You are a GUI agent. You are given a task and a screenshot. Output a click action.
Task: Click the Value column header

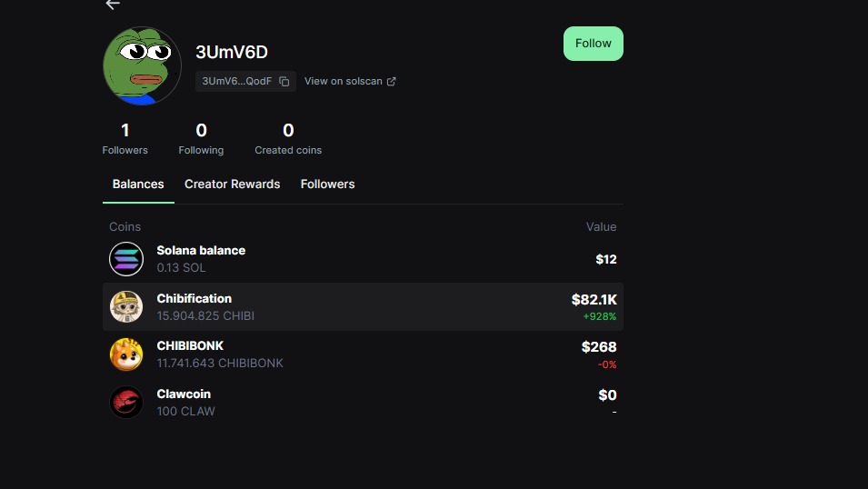601,226
